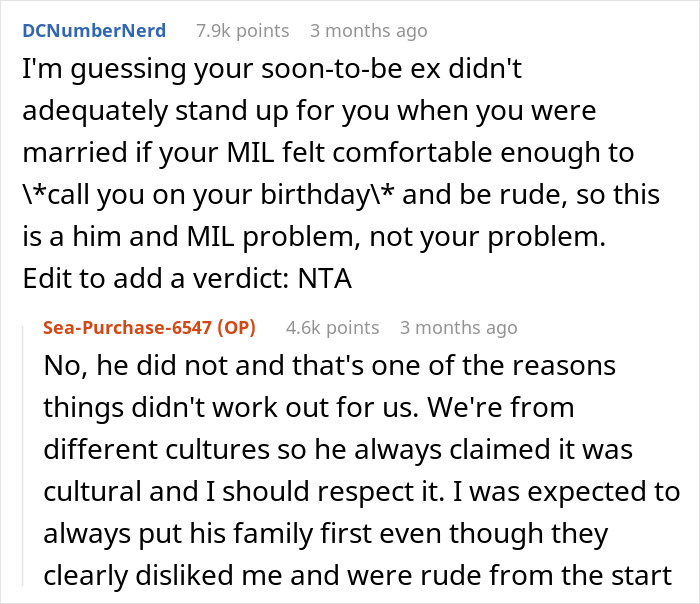Click 'things didn't work out for us' text

tap(252, 408)
